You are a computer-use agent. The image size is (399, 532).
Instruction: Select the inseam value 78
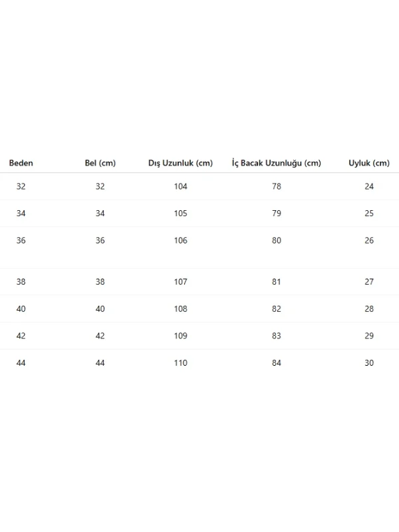pos(277,186)
